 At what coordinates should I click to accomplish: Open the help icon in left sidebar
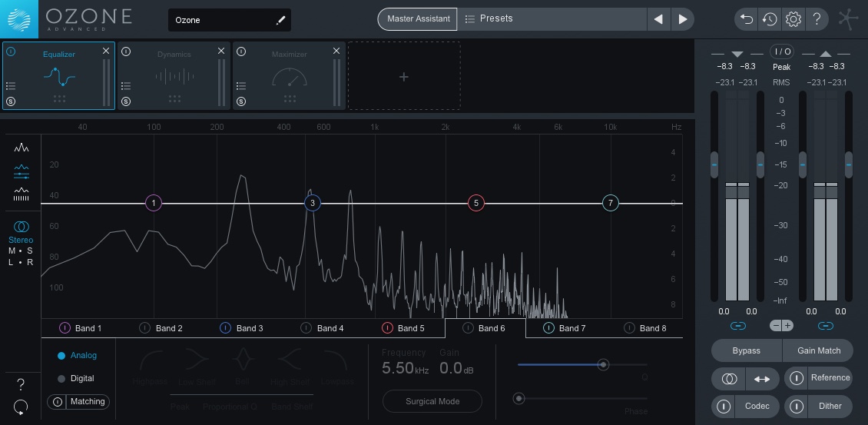[21, 384]
